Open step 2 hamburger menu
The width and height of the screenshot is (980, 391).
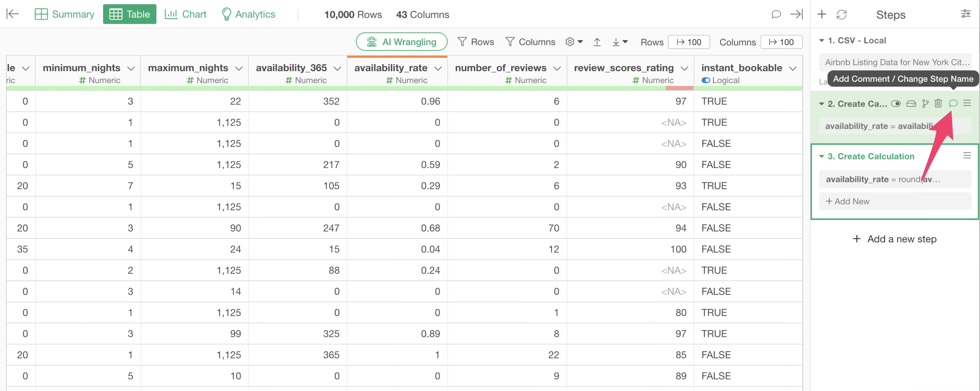[967, 103]
